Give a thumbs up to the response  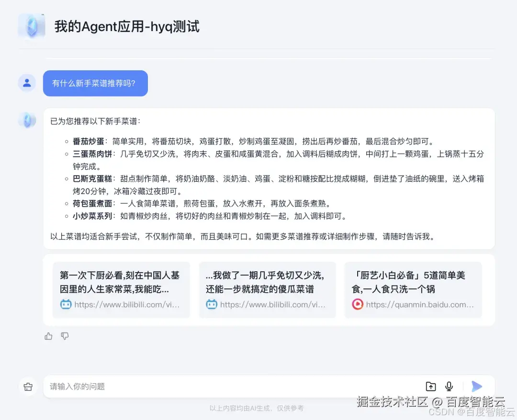(x=48, y=336)
